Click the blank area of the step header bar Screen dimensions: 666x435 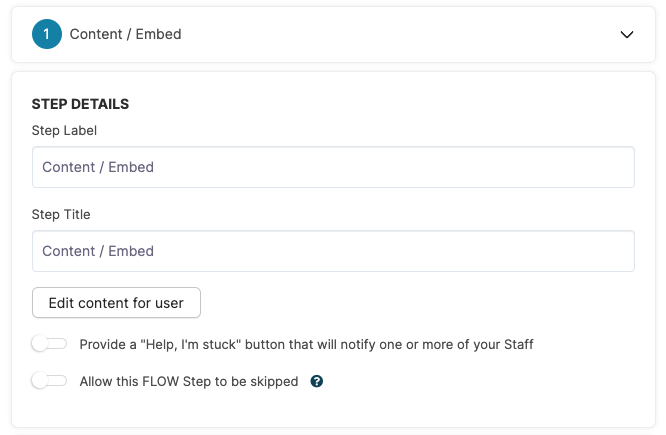(400, 34)
